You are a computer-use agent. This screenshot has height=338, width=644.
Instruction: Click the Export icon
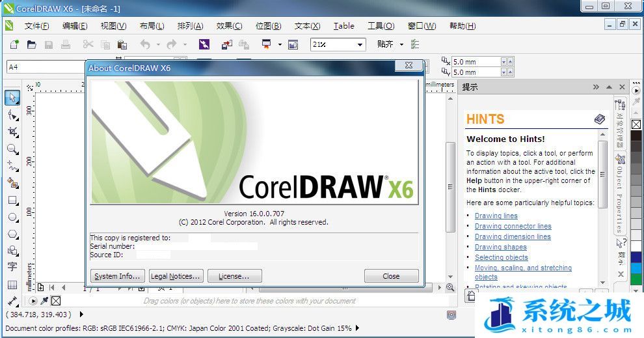click(244, 44)
